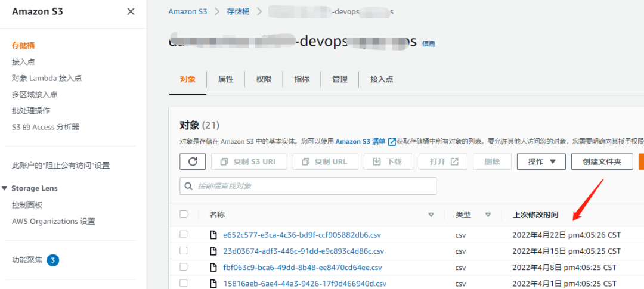The width and height of the screenshot is (644, 289).
Task: Open the 操作 actions dropdown
Action: pos(541,161)
